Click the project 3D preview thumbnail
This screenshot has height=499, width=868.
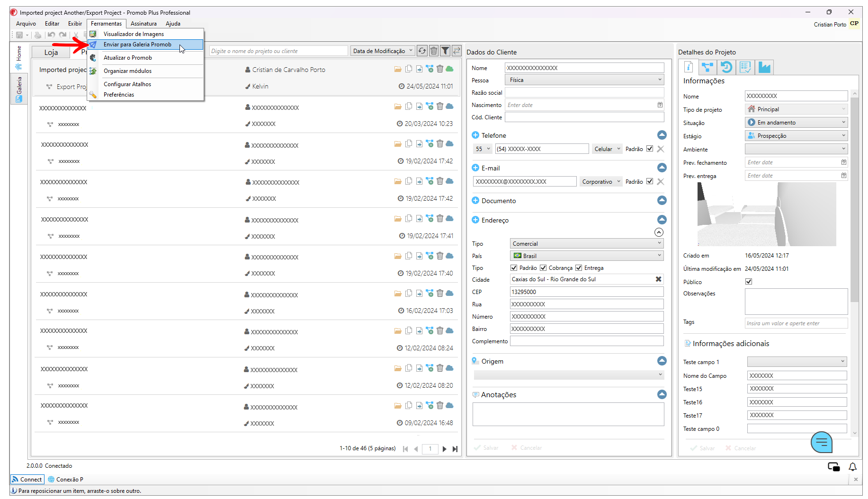point(767,214)
